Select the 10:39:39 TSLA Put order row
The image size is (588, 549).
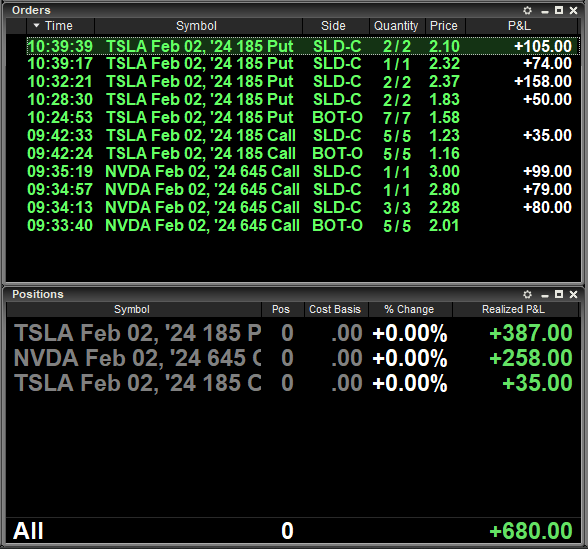(303, 46)
